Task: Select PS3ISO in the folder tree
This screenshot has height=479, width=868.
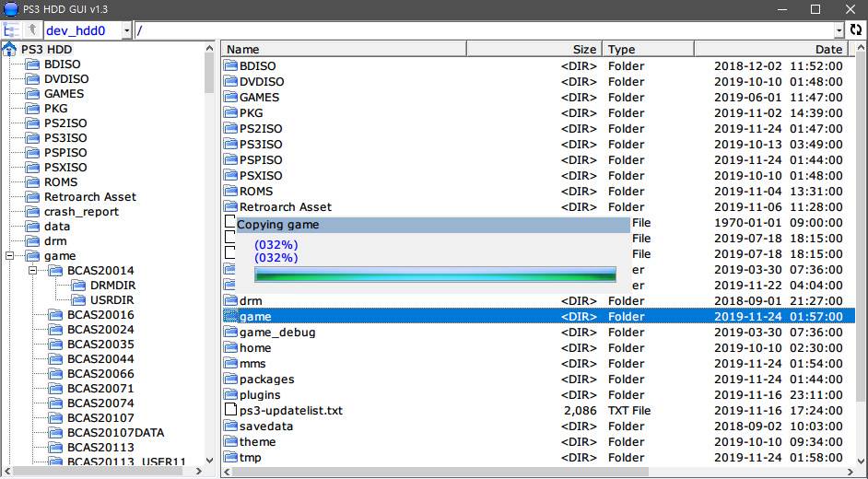Action: 65,138
